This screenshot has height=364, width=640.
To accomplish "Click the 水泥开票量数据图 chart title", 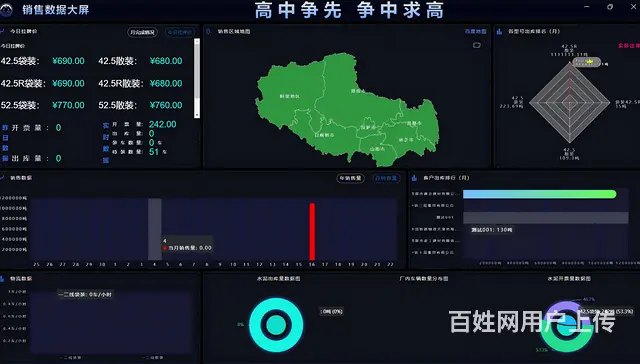I will (x=569, y=278).
